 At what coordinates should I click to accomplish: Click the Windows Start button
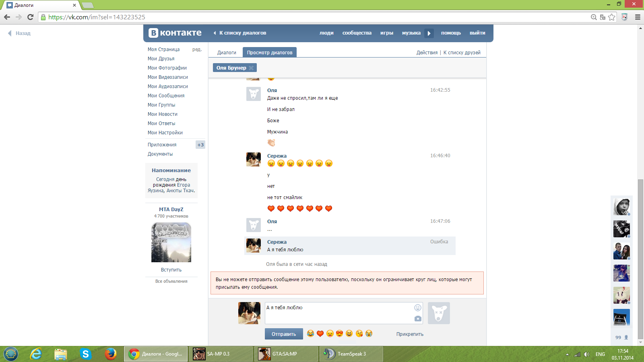(11, 354)
